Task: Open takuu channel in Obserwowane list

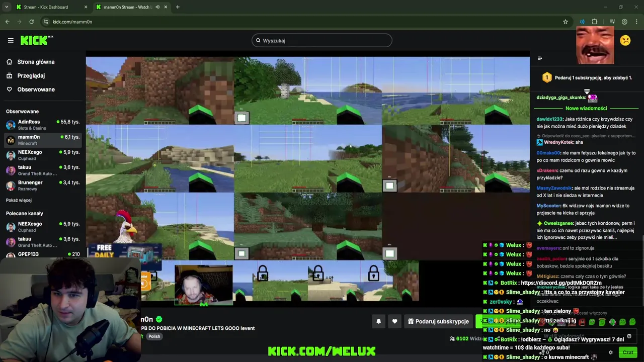Action: pos(43,170)
